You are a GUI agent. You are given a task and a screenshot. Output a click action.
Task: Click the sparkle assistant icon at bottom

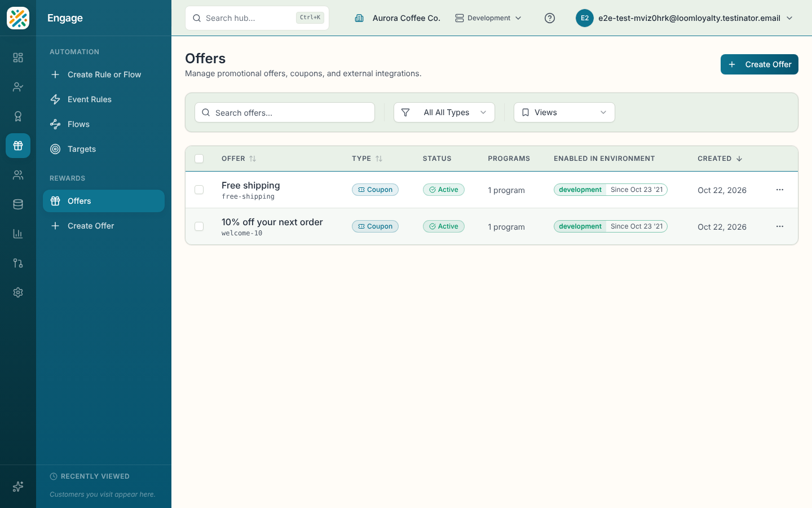click(18, 487)
